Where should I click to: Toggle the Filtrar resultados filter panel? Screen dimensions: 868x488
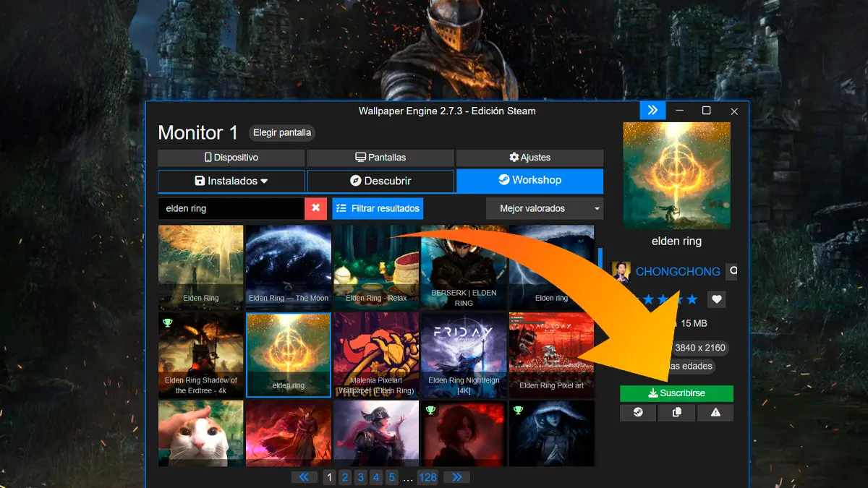pos(378,208)
